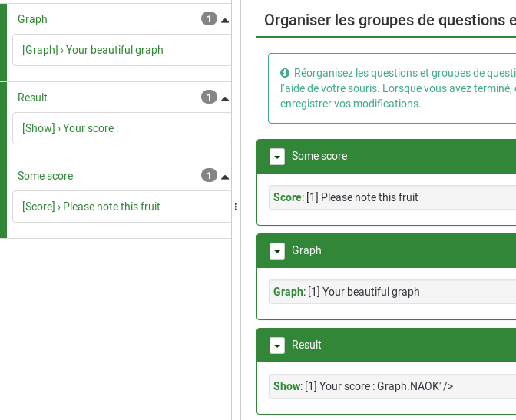Screen dimensions: 516x420
Task: Collapse the Graph group caret in sidebar
Action: coord(225,20)
